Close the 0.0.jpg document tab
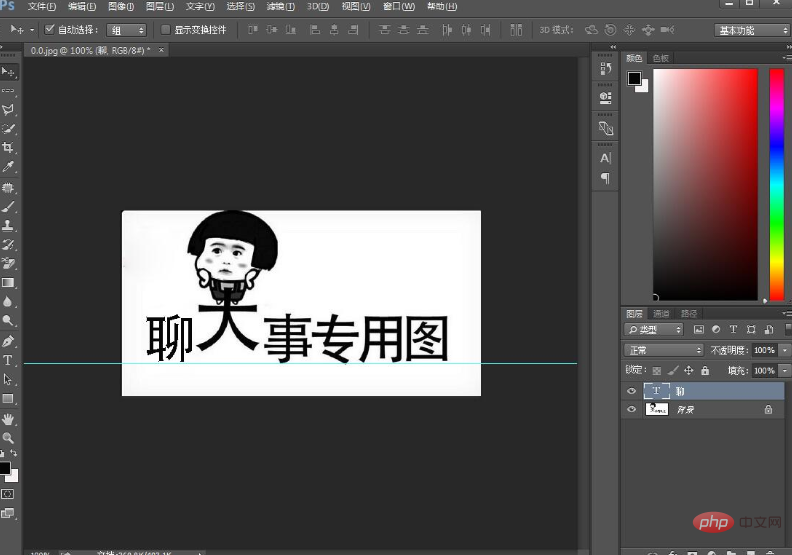Viewport: 792px width, 555px height. pyautogui.click(x=161, y=49)
